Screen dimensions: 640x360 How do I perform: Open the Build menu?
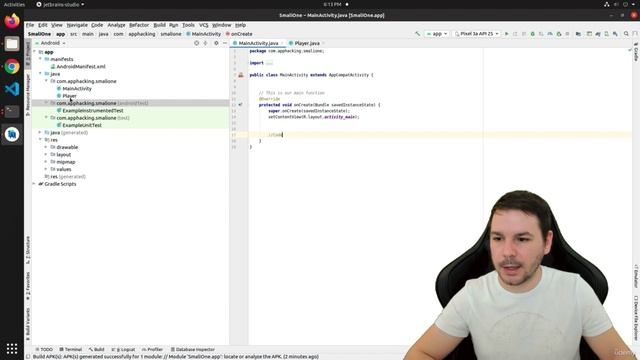(159, 25)
